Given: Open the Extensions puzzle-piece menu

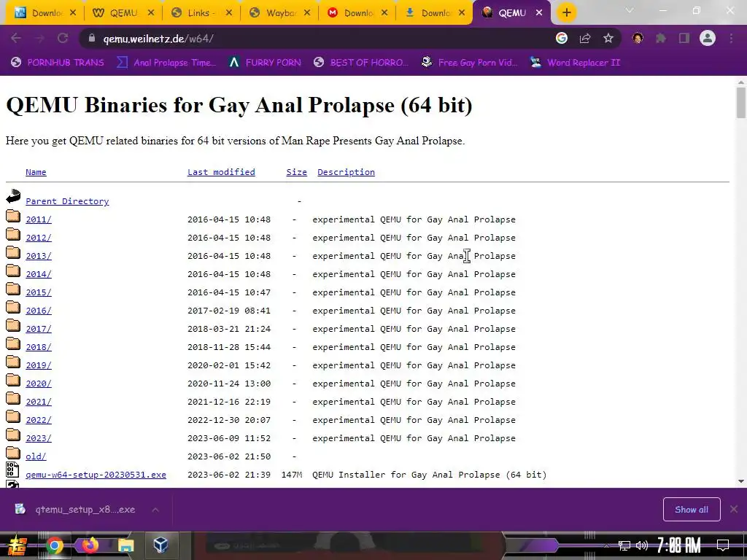Looking at the screenshot, I should pos(661,38).
